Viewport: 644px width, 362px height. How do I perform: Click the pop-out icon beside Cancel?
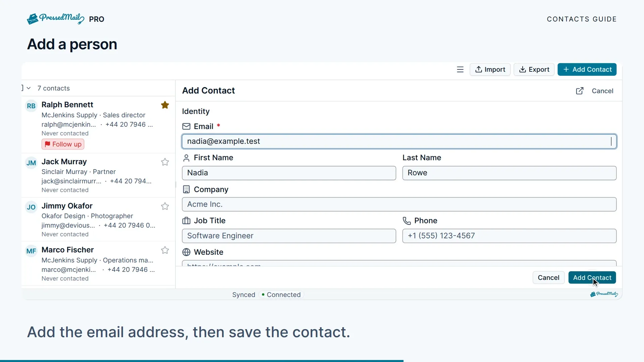[580, 91]
